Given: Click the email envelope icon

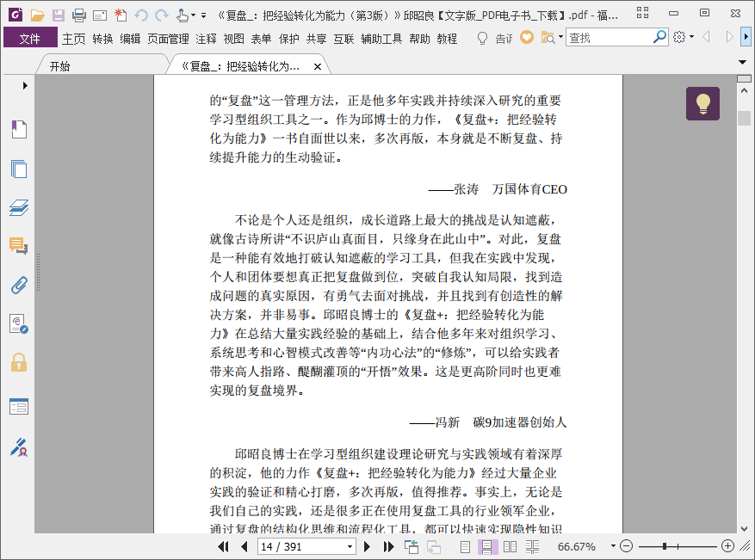Looking at the screenshot, I should tap(100, 15).
